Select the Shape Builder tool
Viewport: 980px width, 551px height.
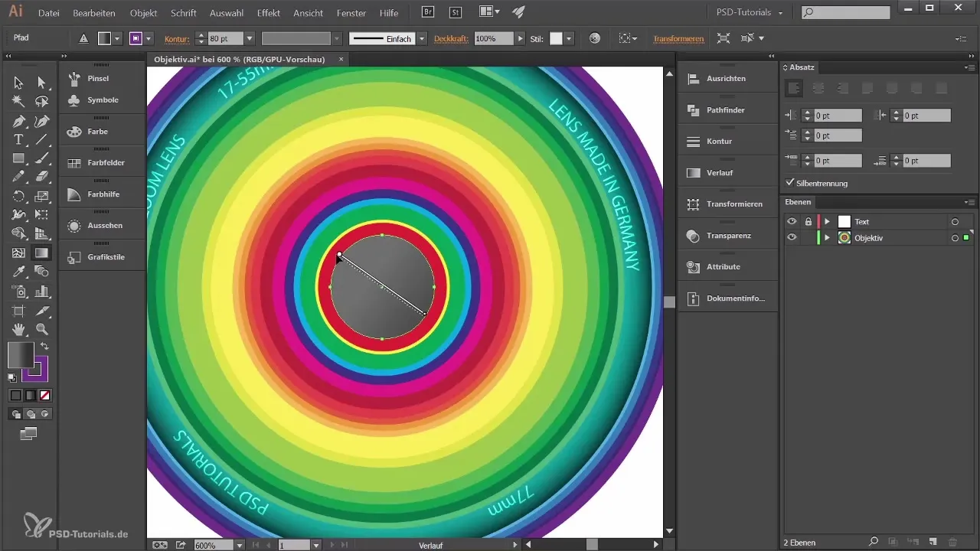click(18, 233)
